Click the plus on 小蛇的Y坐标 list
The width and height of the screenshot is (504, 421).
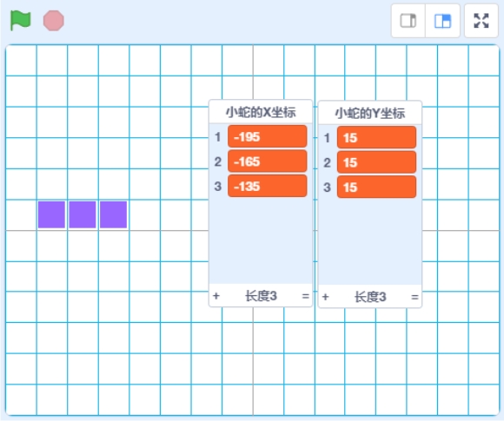[x=326, y=297]
